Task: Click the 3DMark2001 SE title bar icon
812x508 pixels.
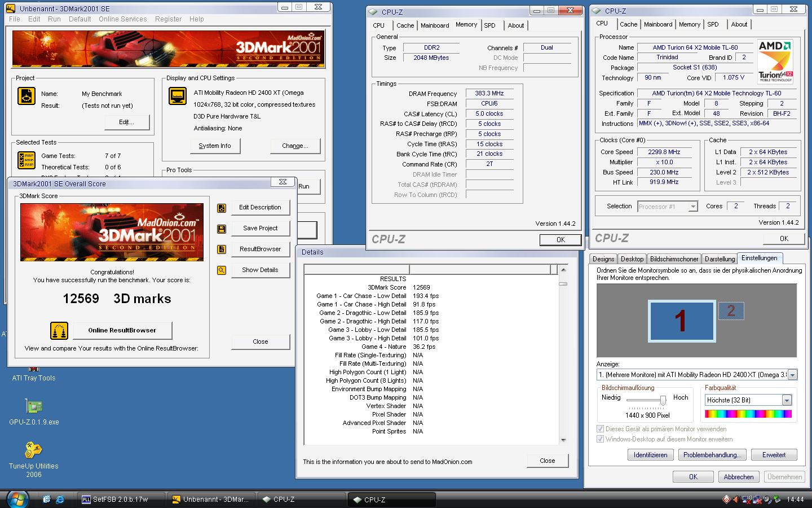Action: 10,8
